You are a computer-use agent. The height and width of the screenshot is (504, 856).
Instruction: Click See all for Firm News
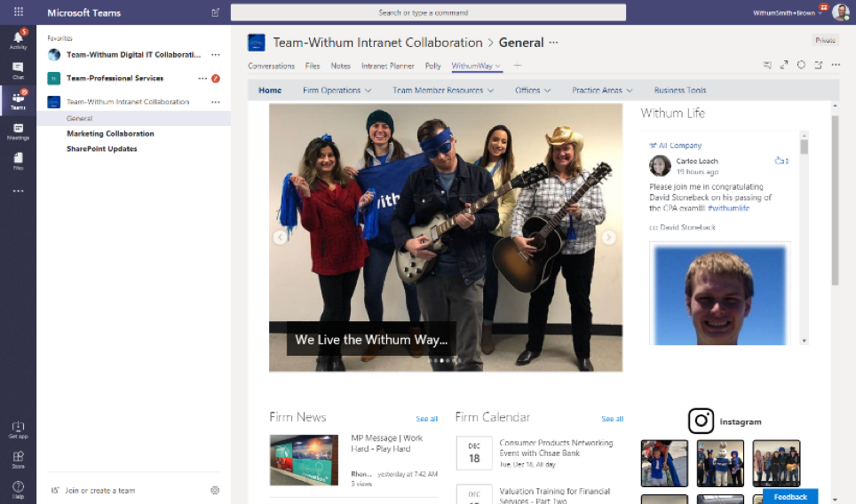tap(427, 419)
